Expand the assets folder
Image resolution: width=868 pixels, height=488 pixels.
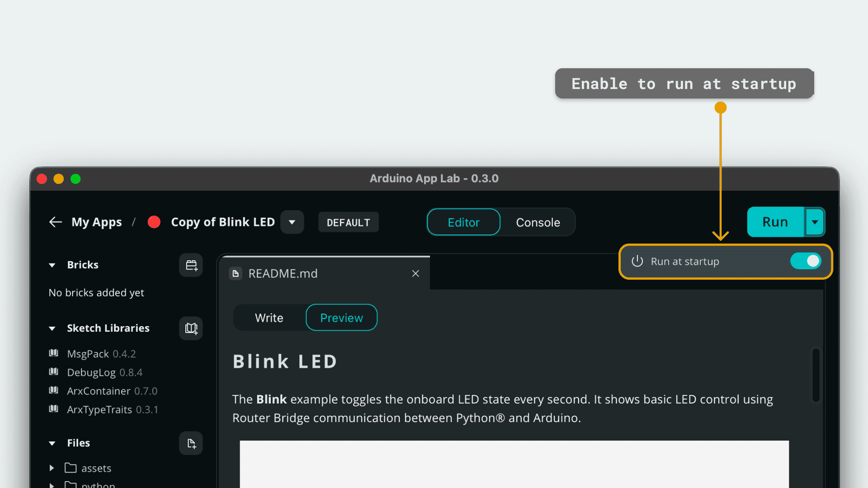coord(52,468)
